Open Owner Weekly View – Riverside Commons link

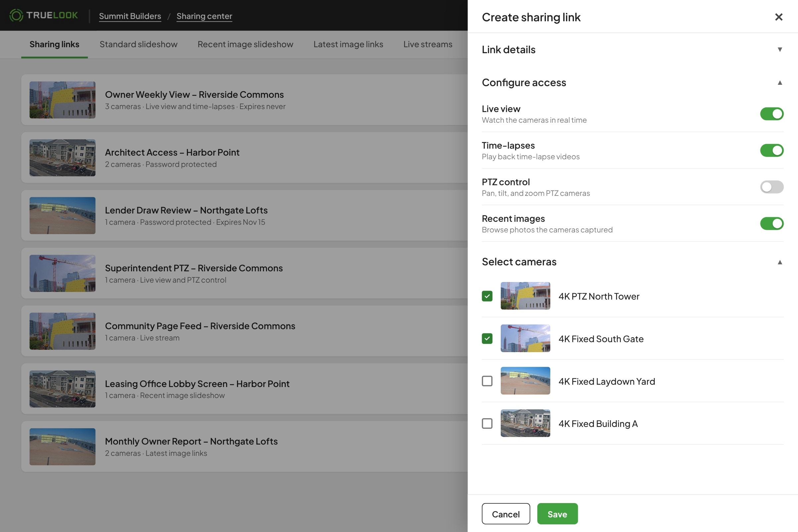click(x=244, y=100)
